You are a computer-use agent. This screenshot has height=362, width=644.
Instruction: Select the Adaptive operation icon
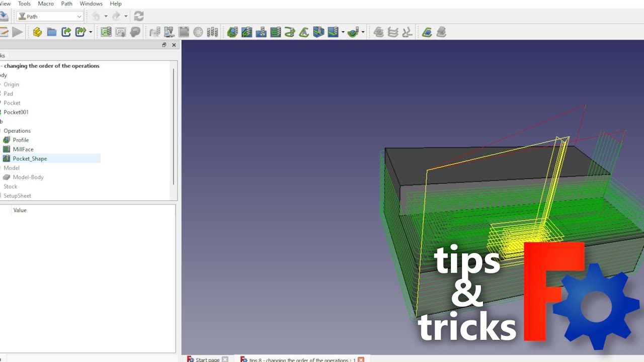click(x=304, y=32)
